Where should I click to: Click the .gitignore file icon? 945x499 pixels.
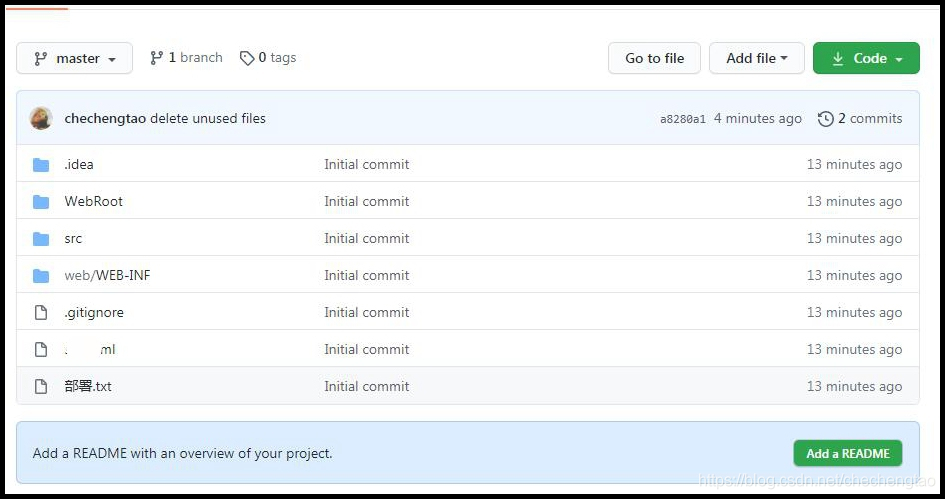[x=41, y=313]
